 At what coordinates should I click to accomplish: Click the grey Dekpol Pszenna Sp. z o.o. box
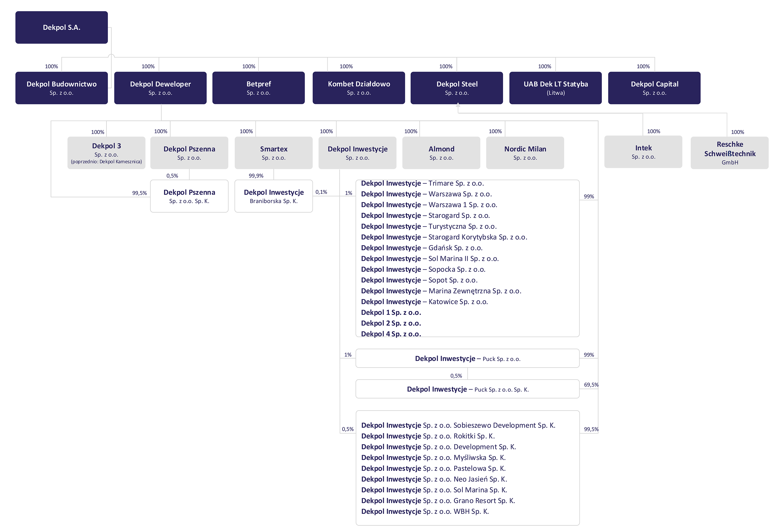pyautogui.click(x=189, y=153)
